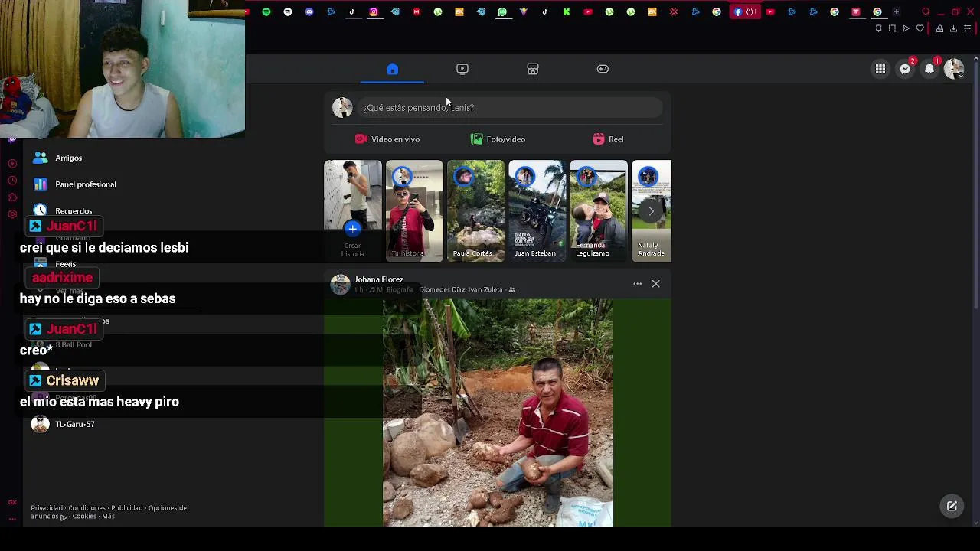Image resolution: width=980 pixels, height=551 pixels.
Task: Click the pin icon in the browser toolbar
Action: click(x=878, y=28)
